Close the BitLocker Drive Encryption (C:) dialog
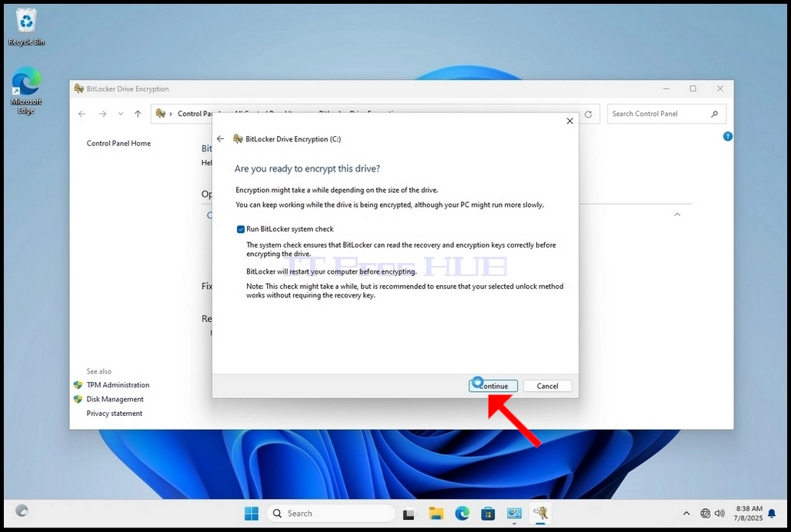791x532 pixels. (x=569, y=121)
